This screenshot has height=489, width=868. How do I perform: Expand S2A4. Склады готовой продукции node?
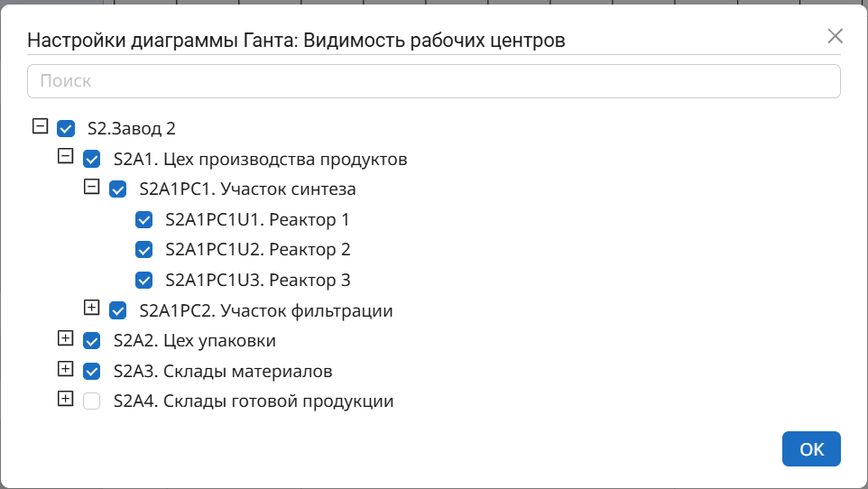pyautogui.click(x=65, y=399)
